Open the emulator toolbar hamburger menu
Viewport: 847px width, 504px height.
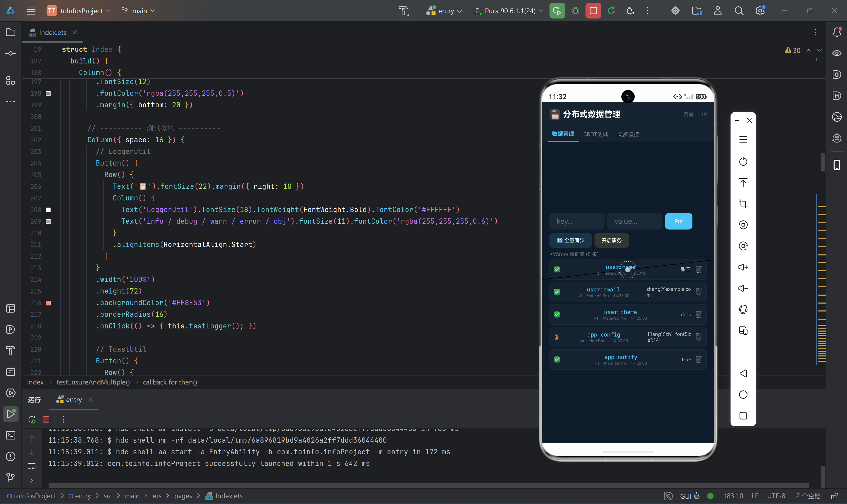[x=743, y=140]
